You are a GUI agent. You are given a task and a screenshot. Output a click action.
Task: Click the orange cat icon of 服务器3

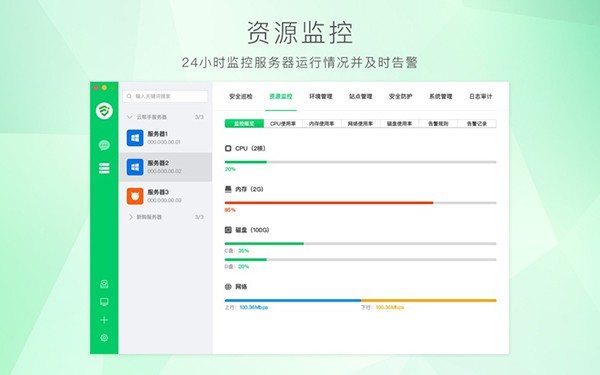135,196
